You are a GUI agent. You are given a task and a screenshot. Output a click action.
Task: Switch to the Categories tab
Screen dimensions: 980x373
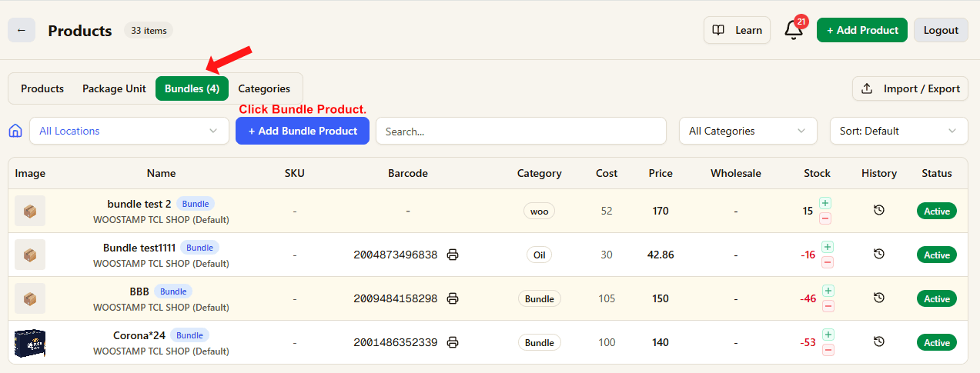click(264, 88)
